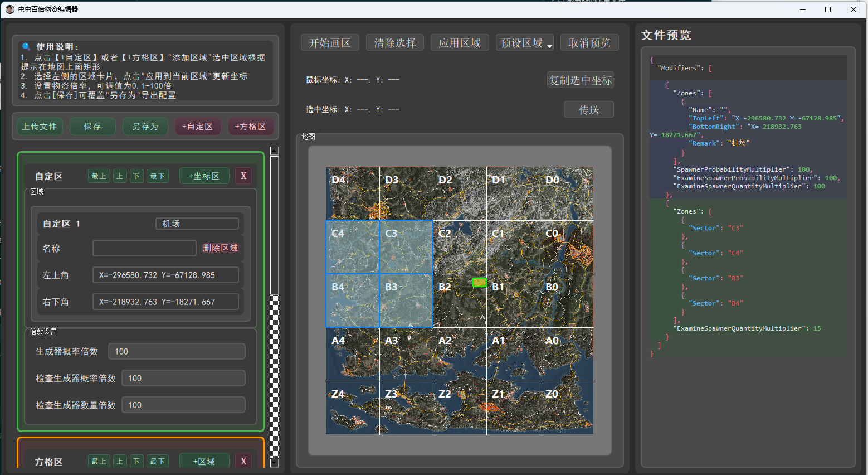Apply the zone with the 应用区域 button
This screenshot has width=868, height=475.
460,42
